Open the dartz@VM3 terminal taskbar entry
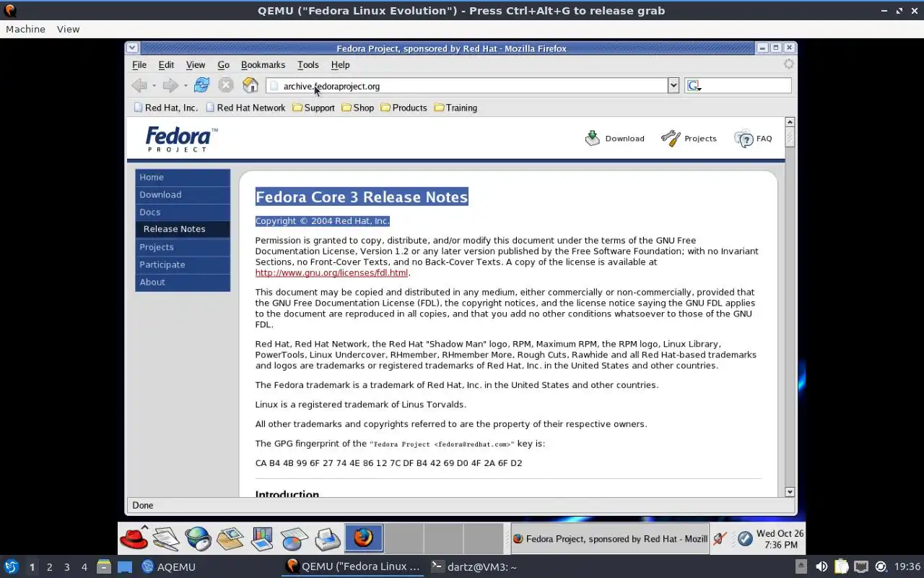This screenshot has height=578, width=924. (474, 566)
